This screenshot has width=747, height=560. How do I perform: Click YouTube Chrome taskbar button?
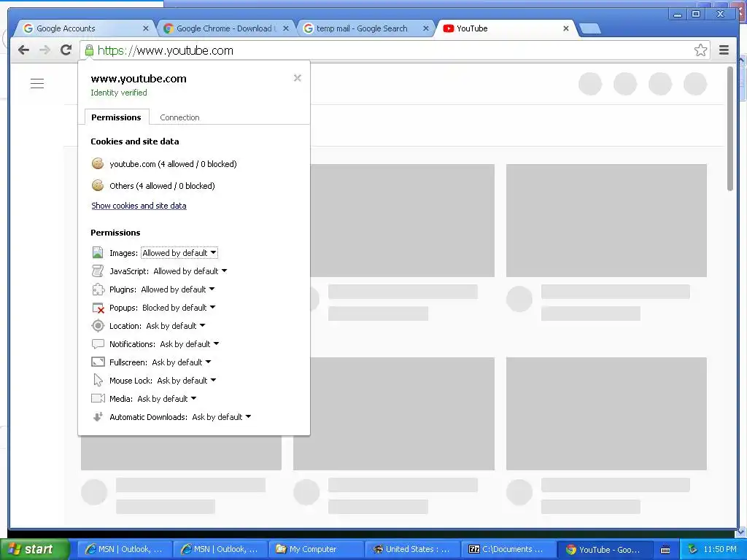604,549
